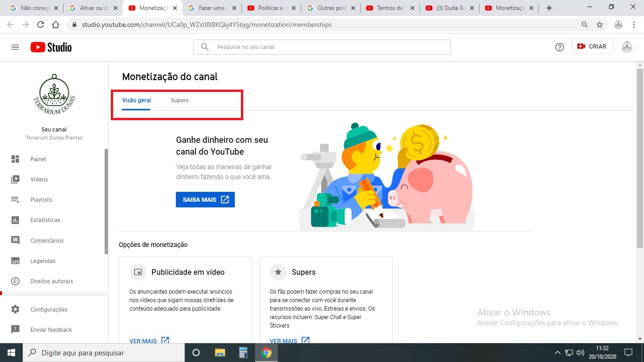644x362 pixels.
Task: Switch to 'Ativar ou d...' browser tab
Action: [x=92, y=8]
